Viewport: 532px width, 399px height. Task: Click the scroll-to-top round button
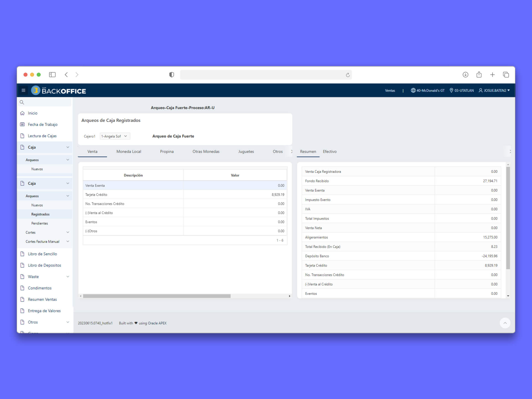pyautogui.click(x=505, y=323)
